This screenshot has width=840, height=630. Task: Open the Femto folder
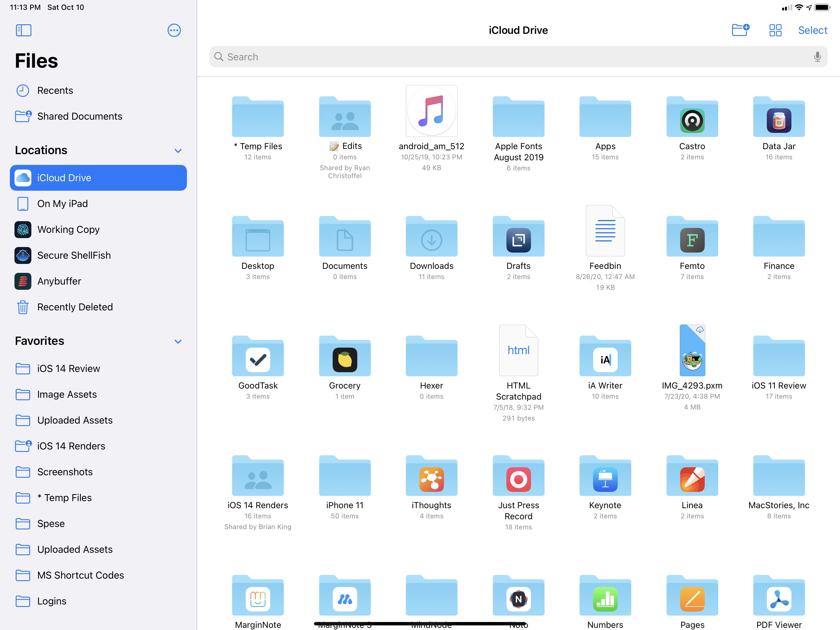click(692, 237)
